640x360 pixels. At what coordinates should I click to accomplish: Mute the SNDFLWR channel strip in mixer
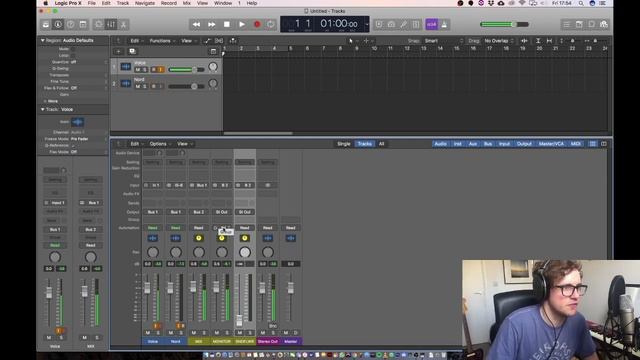pos(240,333)
